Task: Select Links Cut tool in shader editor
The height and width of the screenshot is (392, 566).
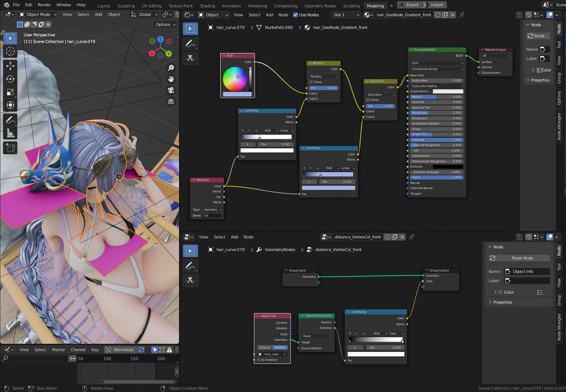Action: coord(190,58)
